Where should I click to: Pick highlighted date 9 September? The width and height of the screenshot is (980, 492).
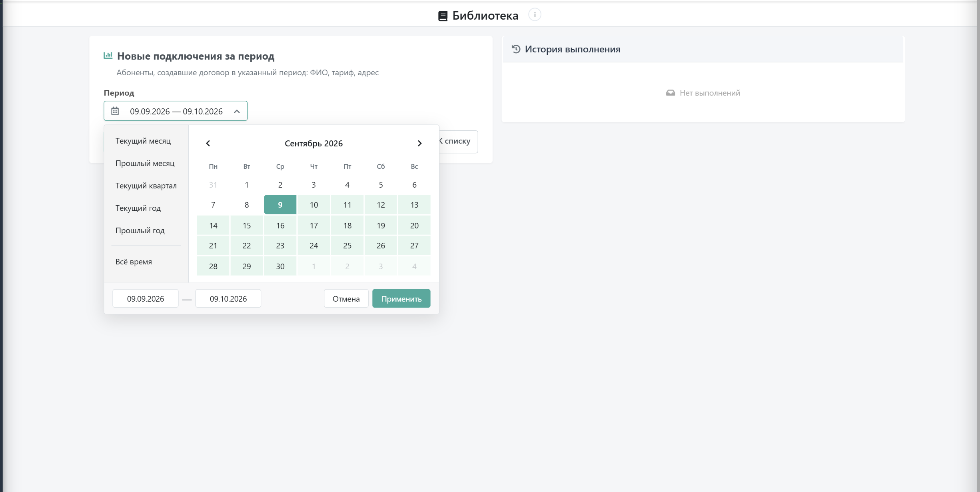click(280, 204)
